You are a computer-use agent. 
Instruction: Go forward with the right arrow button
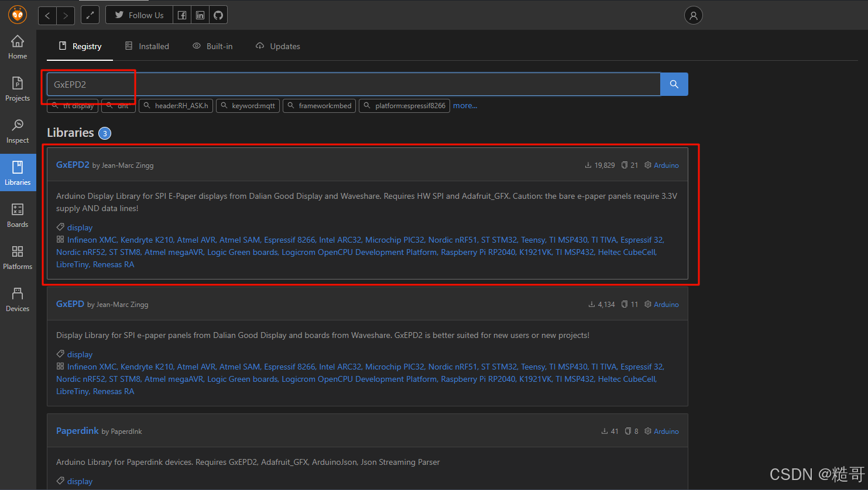click(66, 15)
